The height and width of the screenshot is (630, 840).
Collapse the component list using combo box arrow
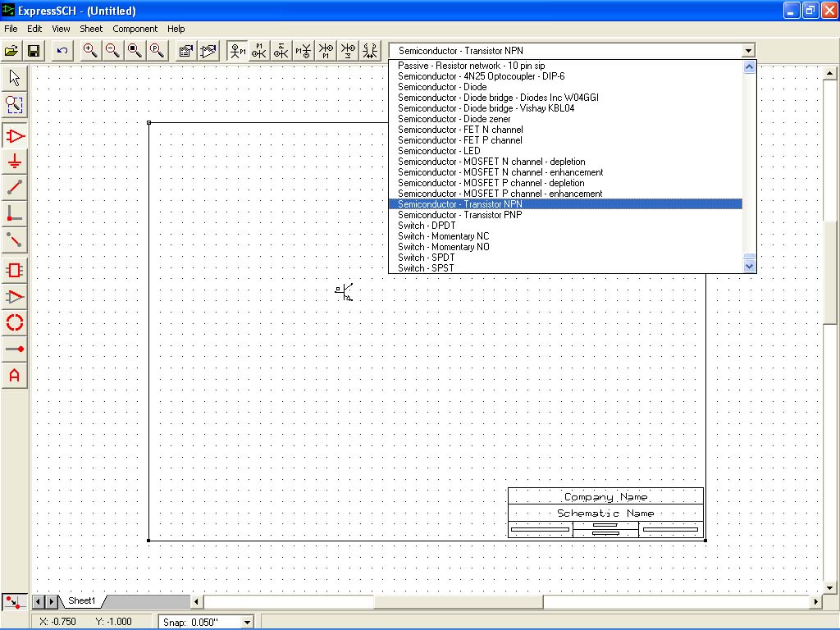pos(747,51)
